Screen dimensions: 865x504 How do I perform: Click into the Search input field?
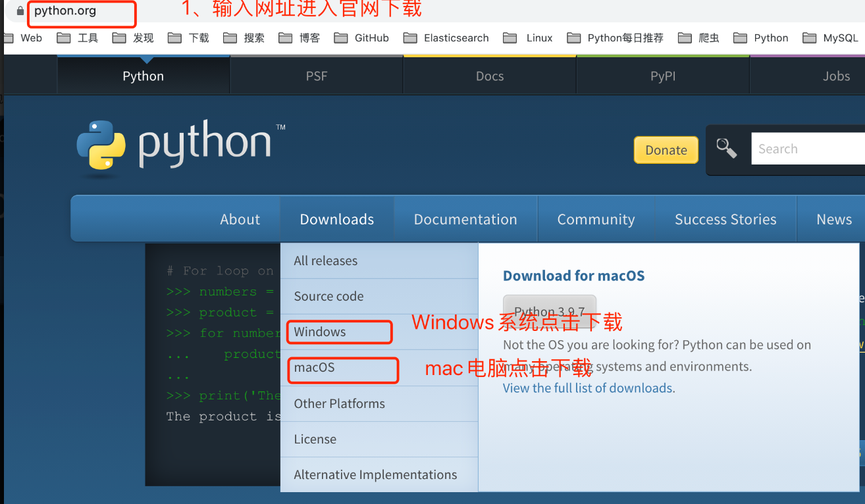click(808, 149)
